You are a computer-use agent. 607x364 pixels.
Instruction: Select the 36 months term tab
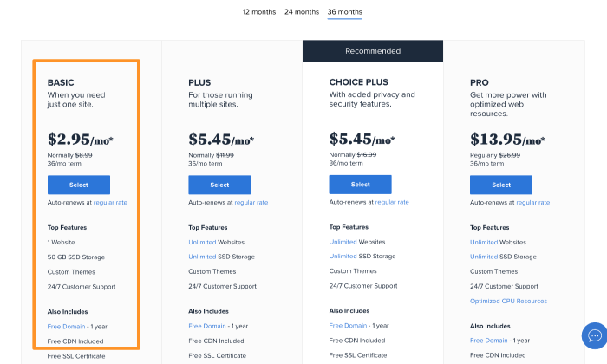344,12
